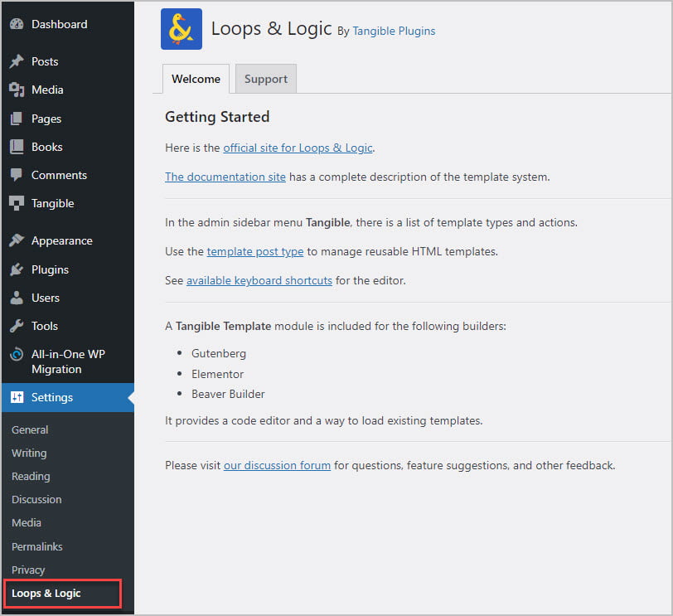Open Pages using its page icon
Screen dimensions: 673x616
(18, 118)
